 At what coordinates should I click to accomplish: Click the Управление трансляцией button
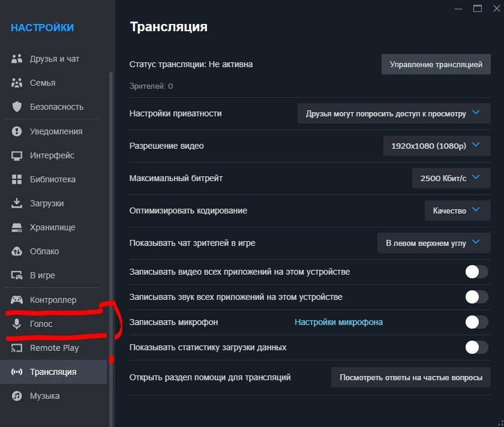[436, 64]
